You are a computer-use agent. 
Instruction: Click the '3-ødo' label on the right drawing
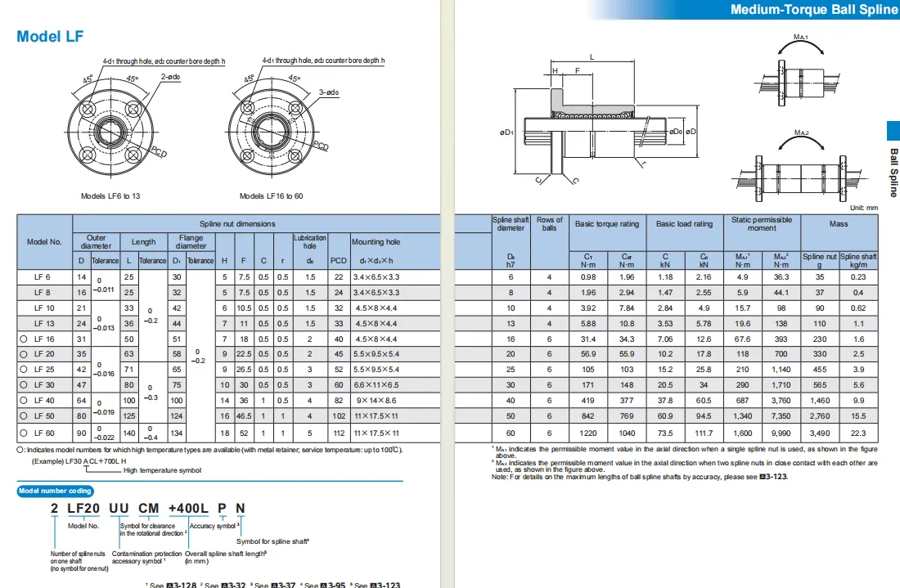[329, 92]
